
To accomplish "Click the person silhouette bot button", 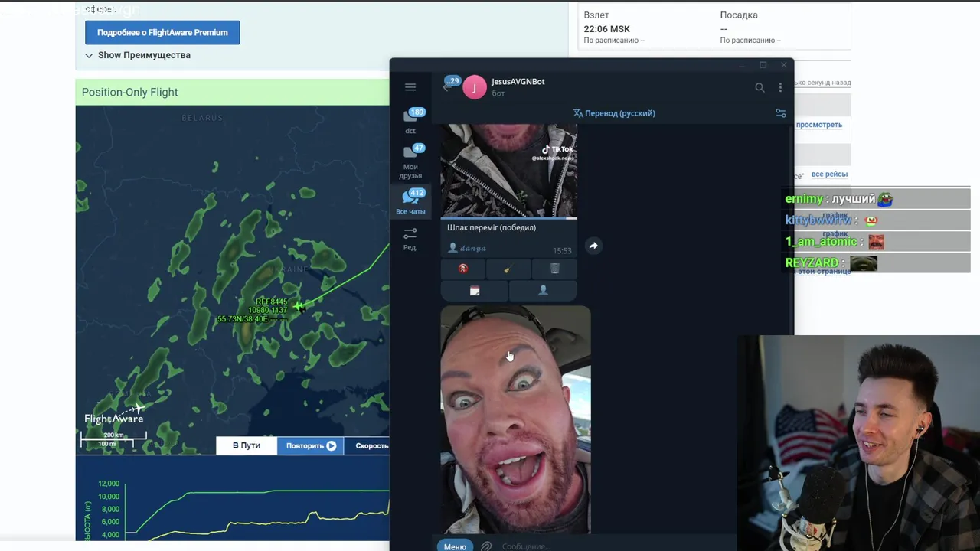I will pos(543,290).
